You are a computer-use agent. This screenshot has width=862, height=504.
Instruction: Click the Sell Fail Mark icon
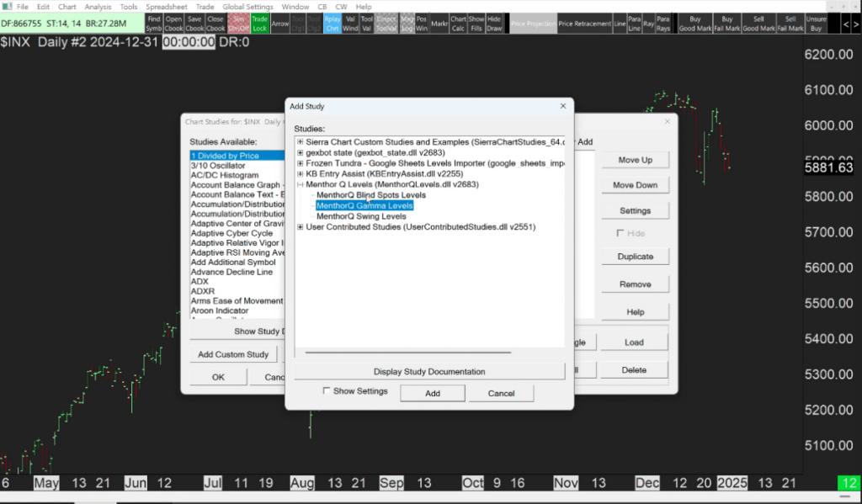790,23
